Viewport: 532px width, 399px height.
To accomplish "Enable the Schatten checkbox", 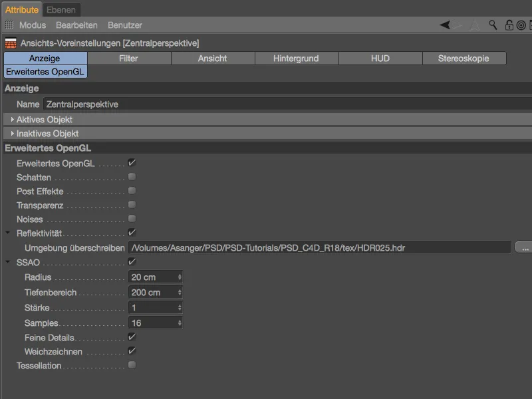I will click(x=132, y=177).
